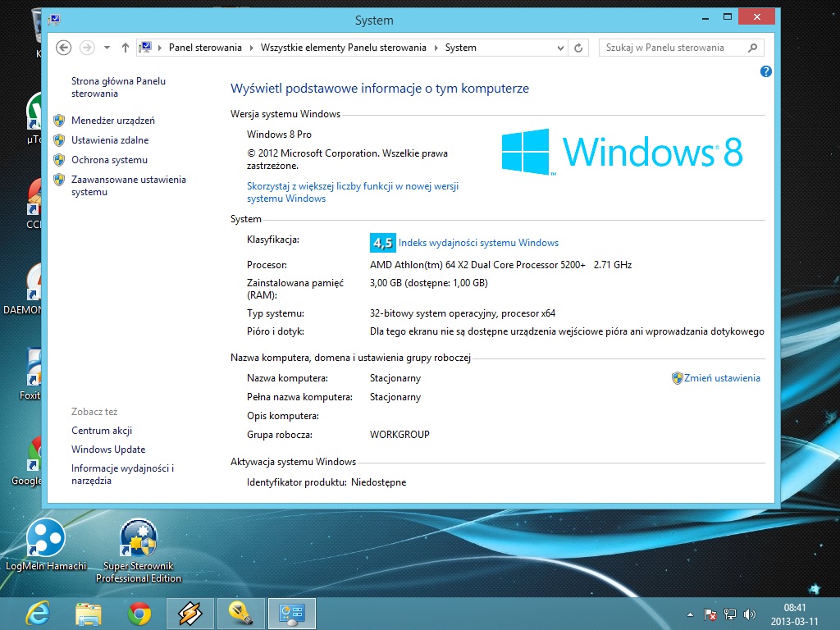Click 'Skorzystaj z większej liczby funkcji' link
This screenshot has height=630, width=840.
click(353, 192)
